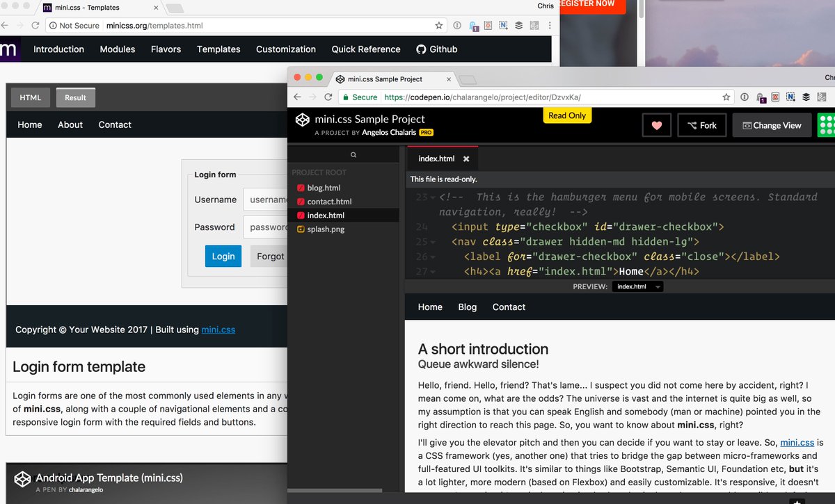Click the CodePen logo in the project header
835x504 pixels.
302,120
